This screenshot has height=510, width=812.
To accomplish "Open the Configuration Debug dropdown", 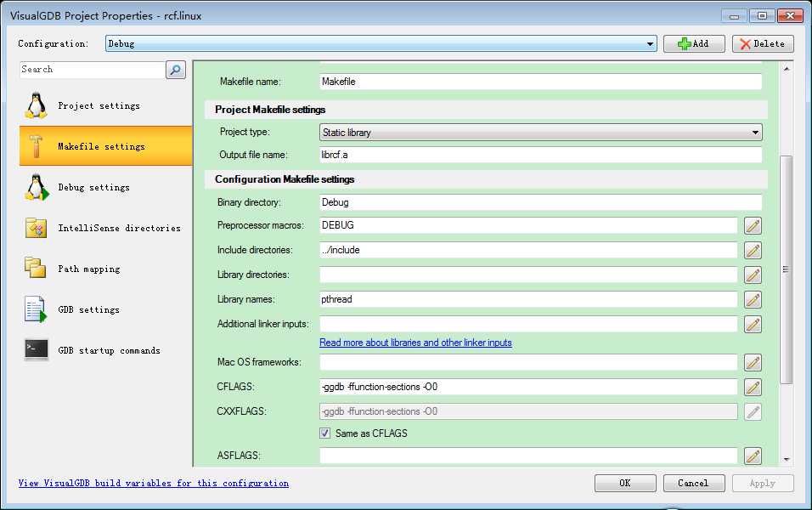I will tap(381, 43).
